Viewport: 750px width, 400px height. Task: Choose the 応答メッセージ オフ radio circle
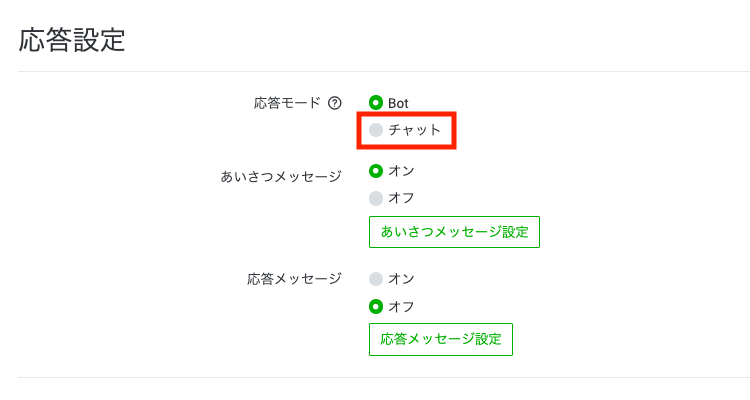(x=376, y=307)
